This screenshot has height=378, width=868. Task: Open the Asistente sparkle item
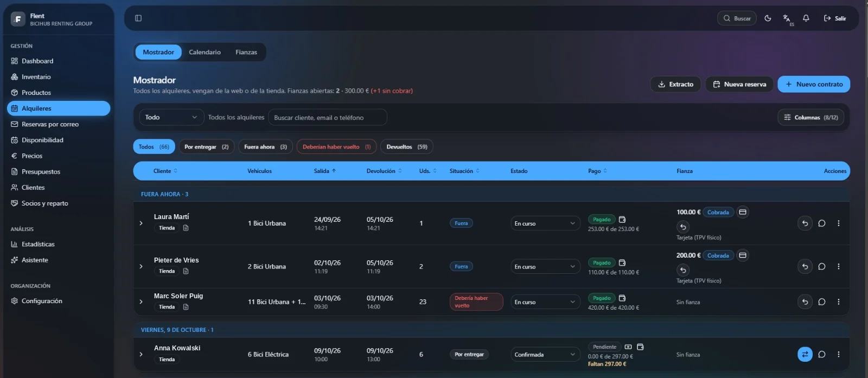[59, 260]
